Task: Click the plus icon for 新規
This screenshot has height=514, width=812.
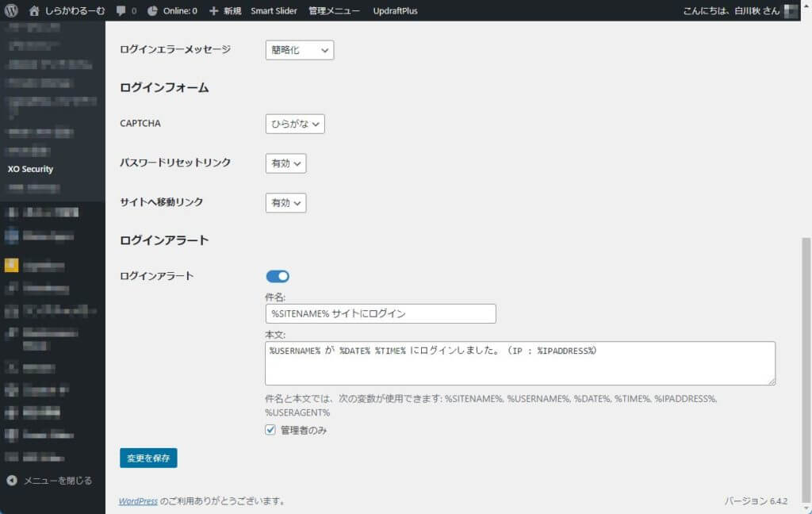Action: click(214, 11)
